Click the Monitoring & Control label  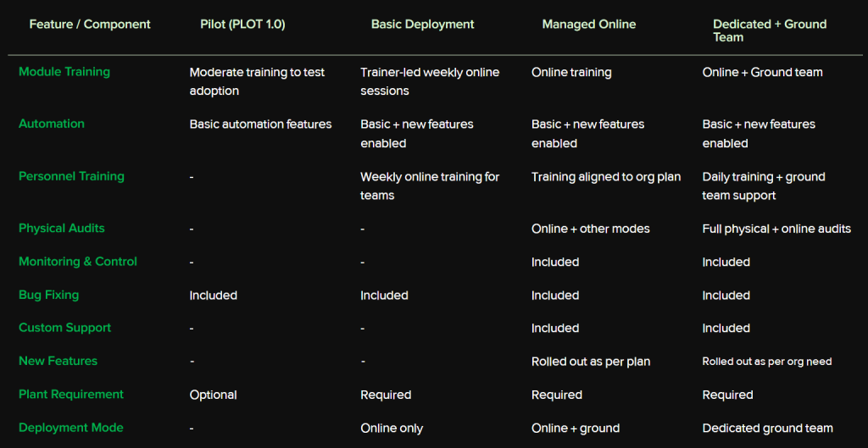(78, 262)
